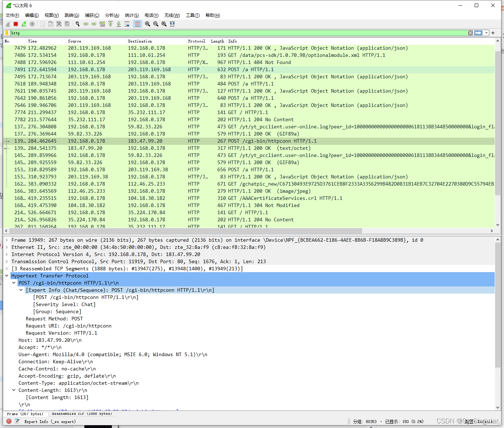Select packet 7488 404 Not Found
Viewport: 504px width, 428px height.
(249, 62)
